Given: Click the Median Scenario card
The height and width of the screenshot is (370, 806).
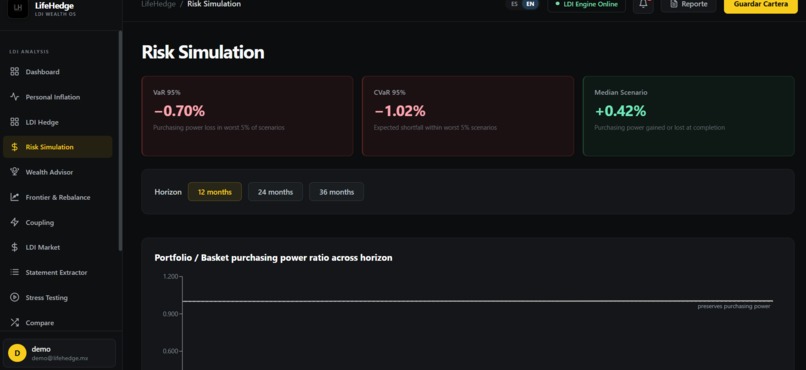Looking at the screenshot, I should pos(688,116).
